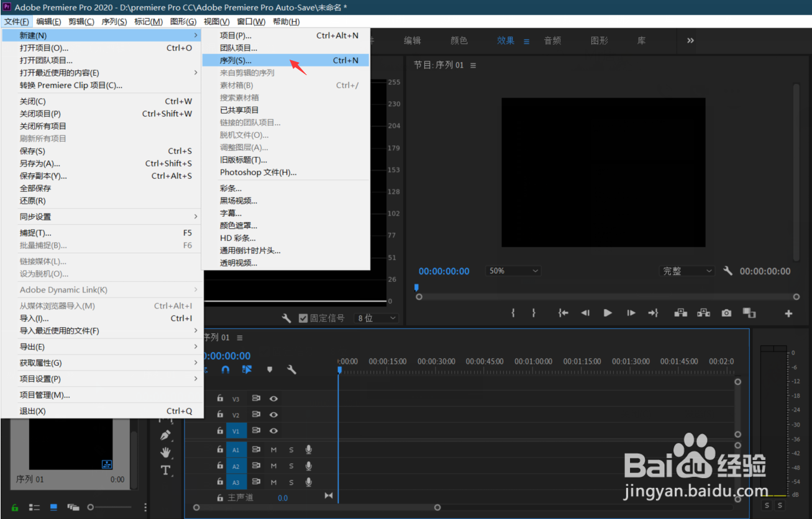The height and width of the screenshot is (519, 812).
Task: Uncheck the 固定信号 checkbox
Action: click(303, 318)
